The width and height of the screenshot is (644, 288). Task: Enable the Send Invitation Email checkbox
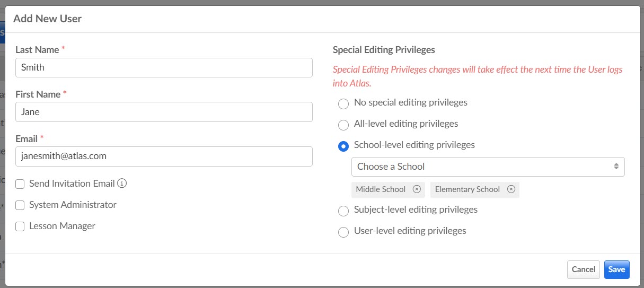(x=20, y=184)
